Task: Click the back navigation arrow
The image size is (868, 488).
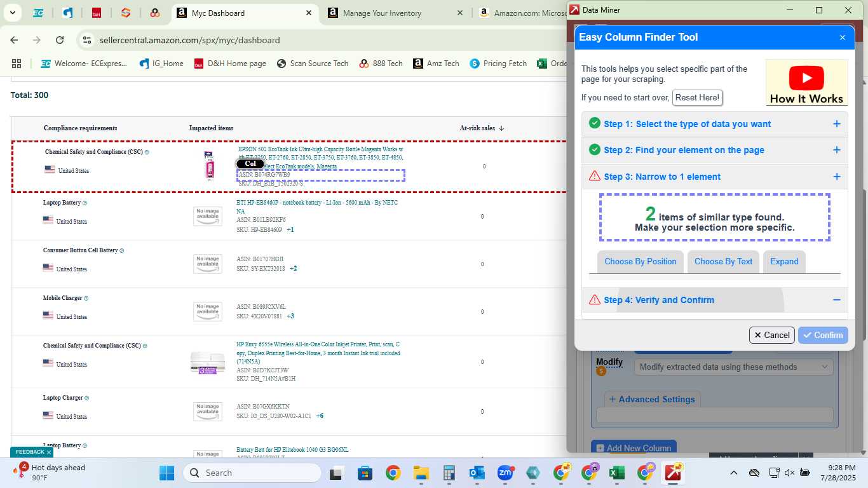Action: [14, 40]
